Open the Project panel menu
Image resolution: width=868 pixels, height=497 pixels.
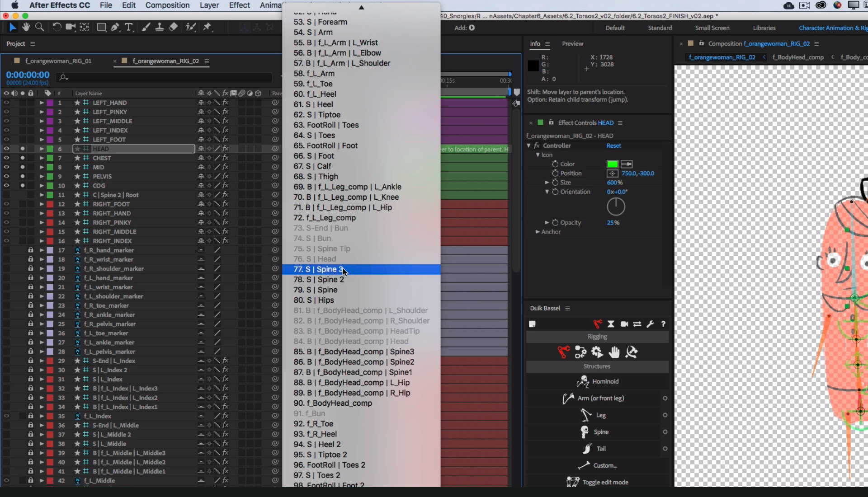tap(33, 44)
